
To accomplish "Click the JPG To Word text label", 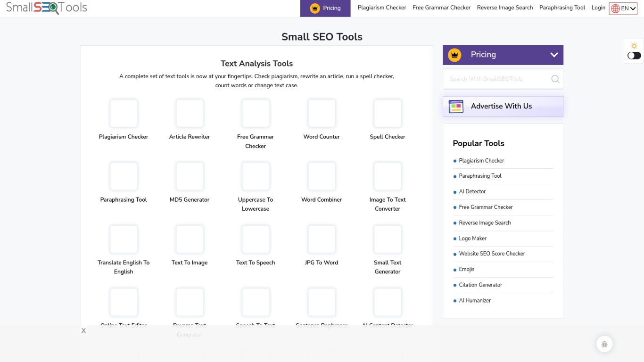I will coord(322,263).
